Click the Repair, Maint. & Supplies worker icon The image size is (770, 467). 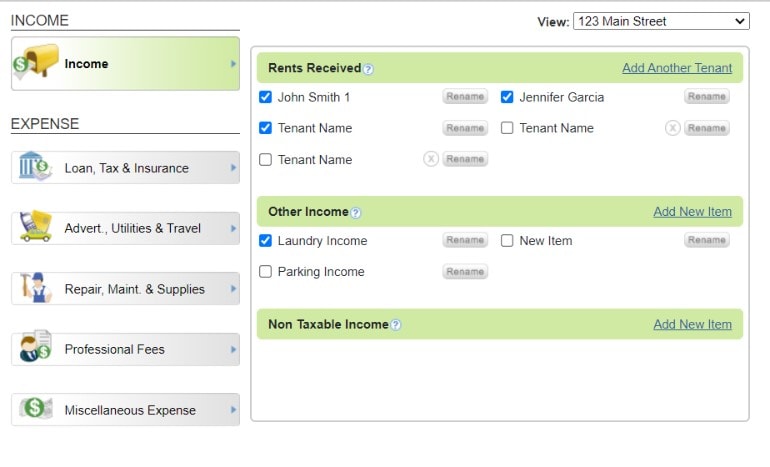click(36, 288)
